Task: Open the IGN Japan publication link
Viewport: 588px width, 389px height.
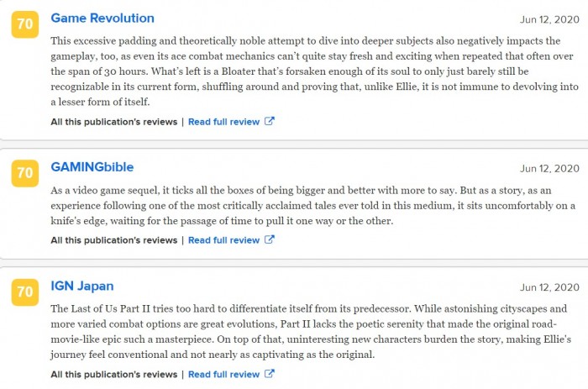Action: pyautogui.click(x=82, y=286)
